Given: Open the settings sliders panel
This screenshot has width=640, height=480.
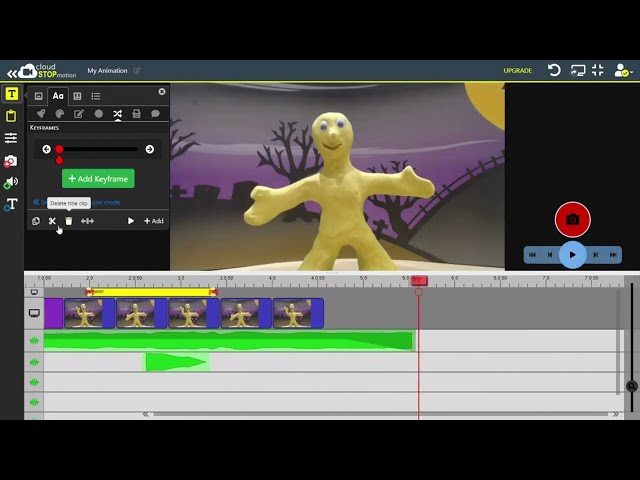Looking at the screenshot, I should [x=11, y=138].
